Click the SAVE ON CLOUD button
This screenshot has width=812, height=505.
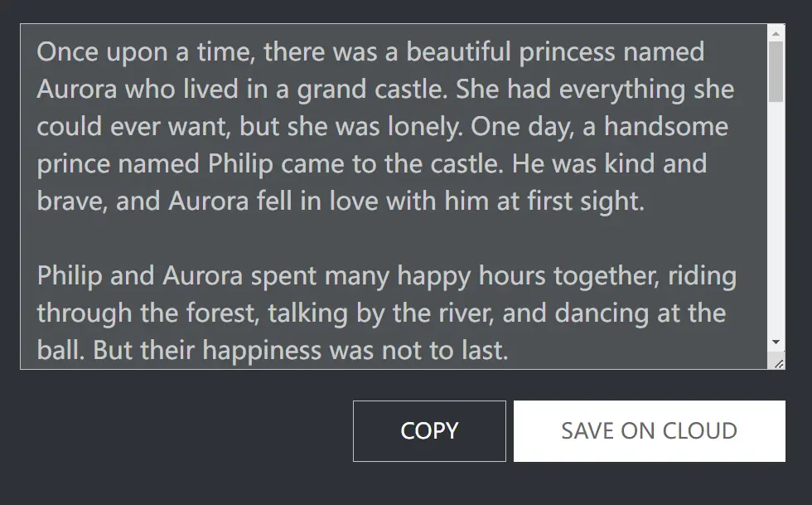click(x=649, y=430)
